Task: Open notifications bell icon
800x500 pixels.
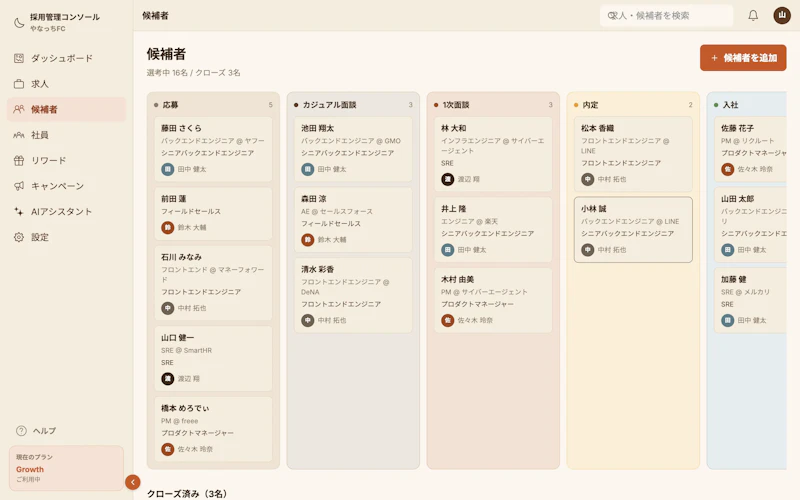Action: tap(753, 15)
